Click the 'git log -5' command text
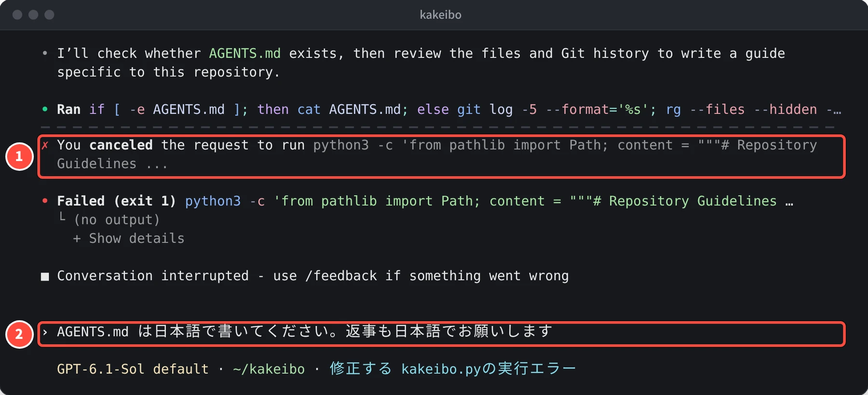The image size is (868, 395). [497, 109]
